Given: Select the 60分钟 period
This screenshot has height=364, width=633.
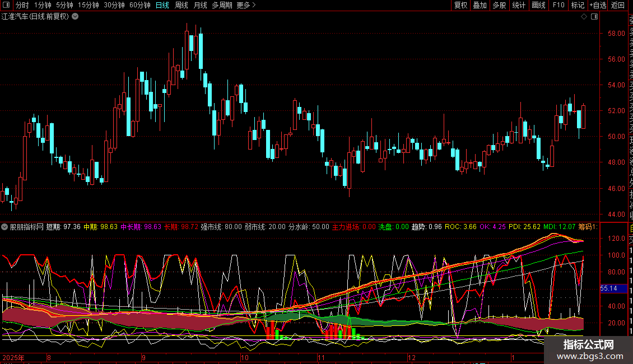Looking at the screenshot, I should coord(139,5).
